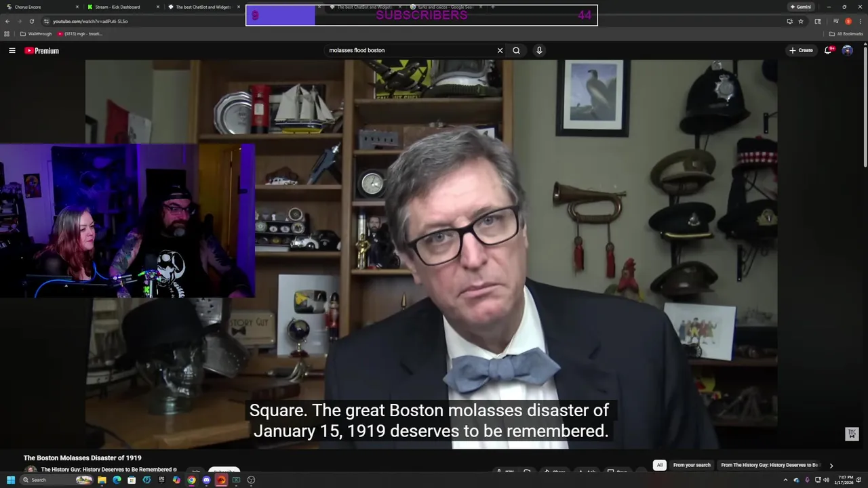Viewport: 868px width, 488px height.
Task: Go forward with browser forward arrow
Action: coord(19,21)
